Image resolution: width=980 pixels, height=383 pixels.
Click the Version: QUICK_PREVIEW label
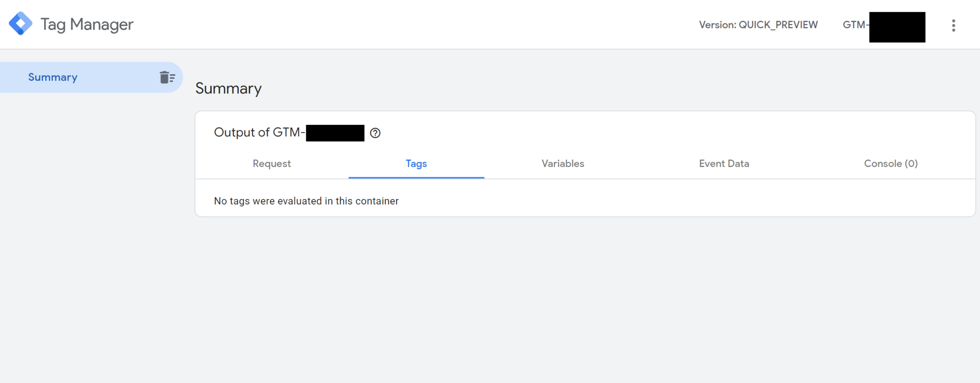tap(758, 24)
